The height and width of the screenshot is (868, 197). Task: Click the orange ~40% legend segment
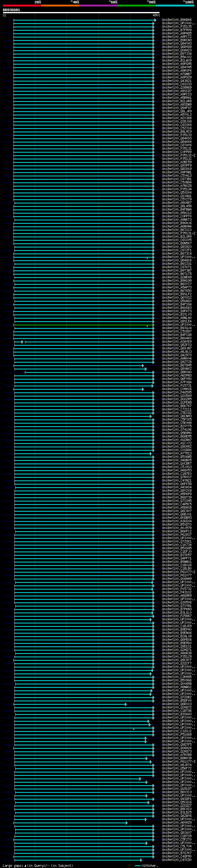(60, 6)
